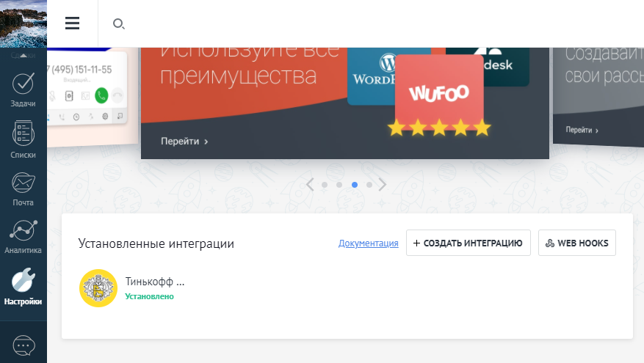Open the Документация link
Image resolution: width=644 pixels, height=363 pixels.
[369, 243]
